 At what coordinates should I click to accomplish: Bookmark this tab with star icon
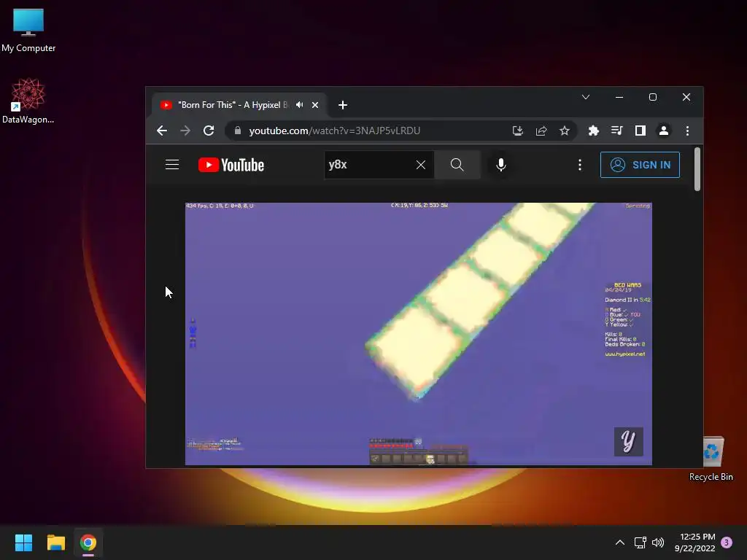point(565,131)
